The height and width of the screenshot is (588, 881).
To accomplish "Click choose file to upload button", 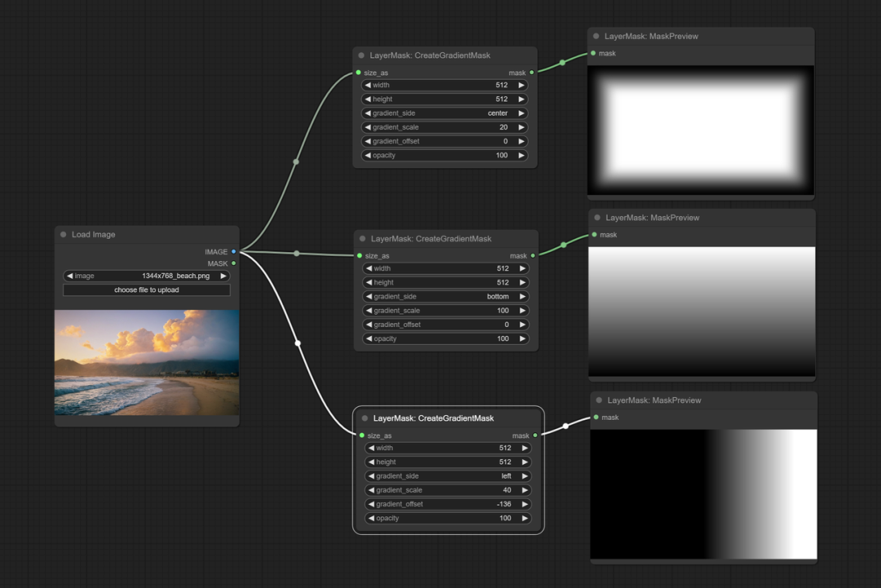I will click(147, 290).
